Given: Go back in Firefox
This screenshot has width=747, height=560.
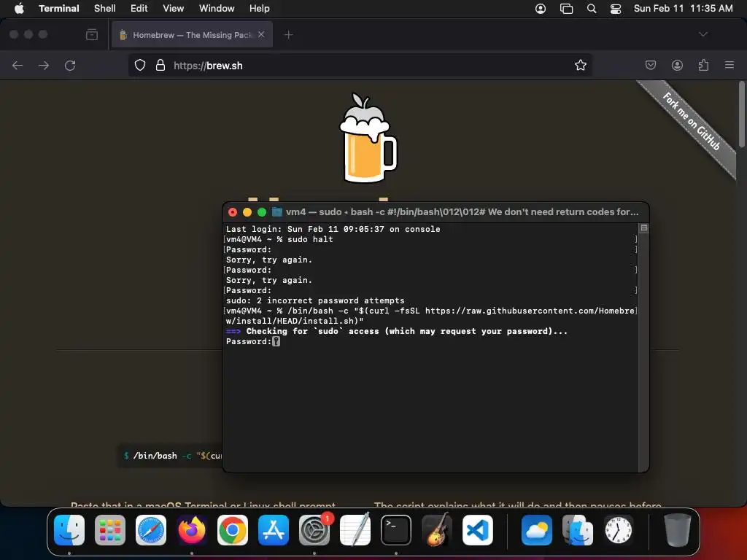Looking at the screenshot, I should click(18, 65).
